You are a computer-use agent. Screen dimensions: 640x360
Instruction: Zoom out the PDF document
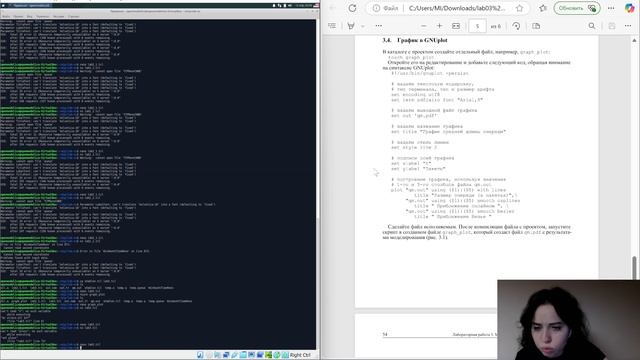424,26
